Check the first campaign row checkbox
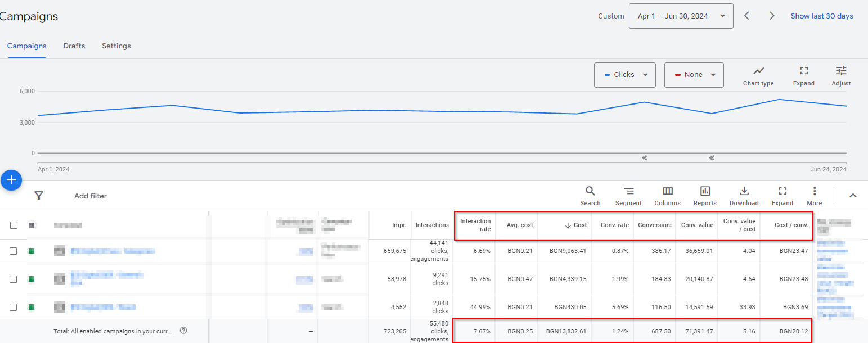 click(x=14, y=251)
